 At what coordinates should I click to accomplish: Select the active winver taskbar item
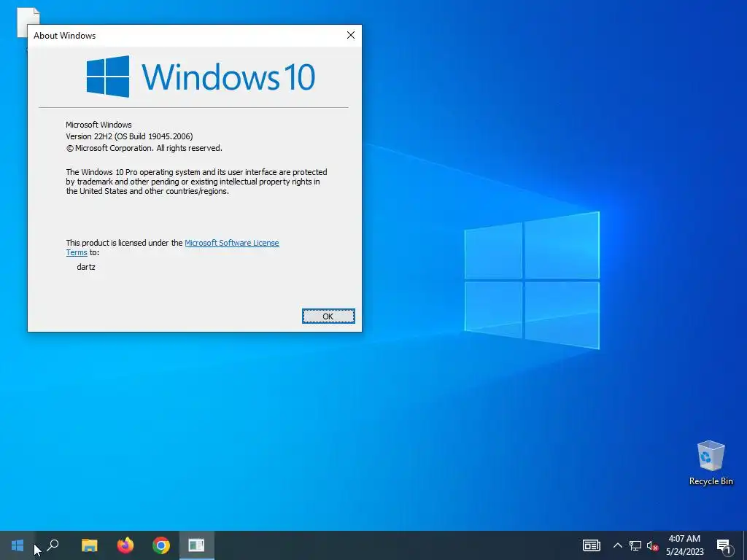point(196,545)
